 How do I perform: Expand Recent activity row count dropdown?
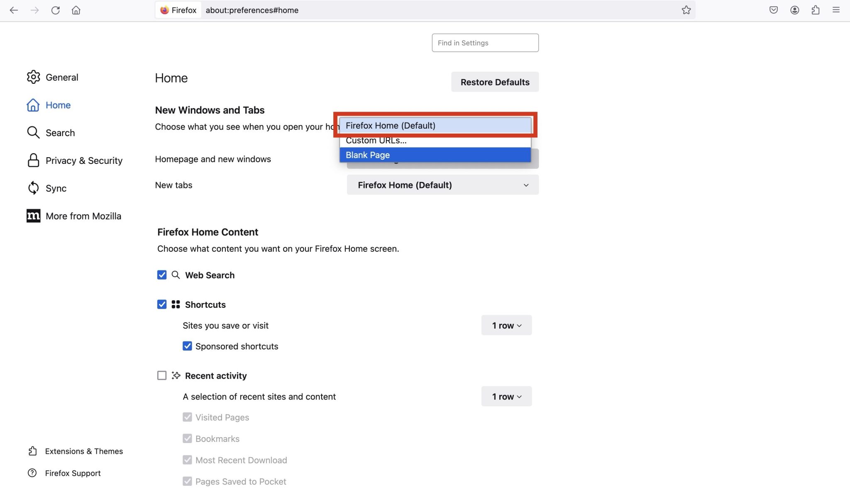tap(506, 397)
